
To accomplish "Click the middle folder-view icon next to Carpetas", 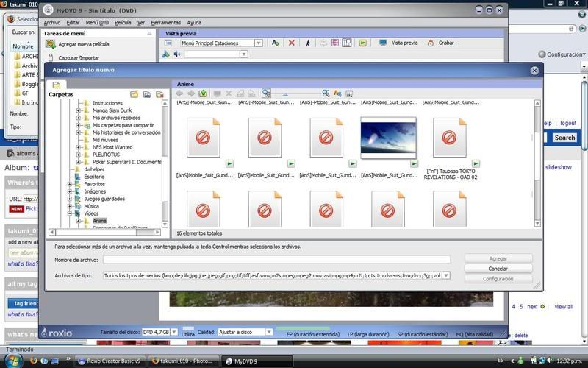I will pyautogui.click(x=146, y=94).
